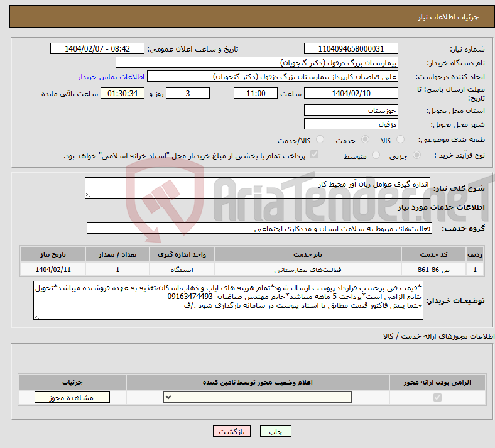Click the واحد اندازه گیری column header
495x448 pixels.
coord(182,254)
